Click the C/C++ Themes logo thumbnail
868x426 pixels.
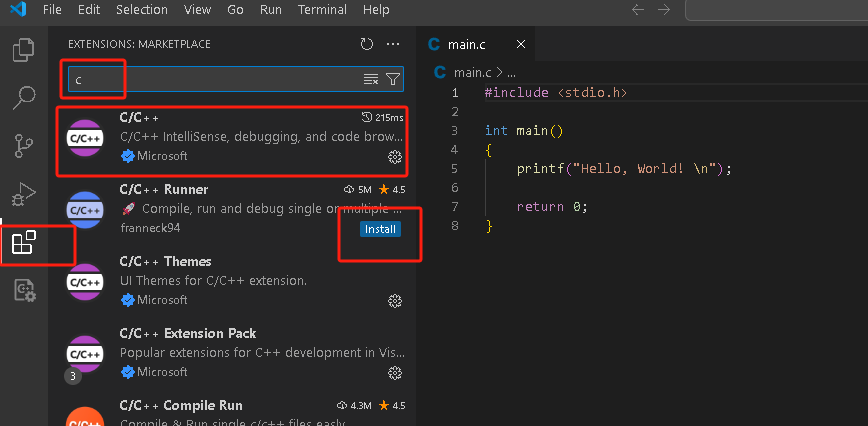click(85, 282)
